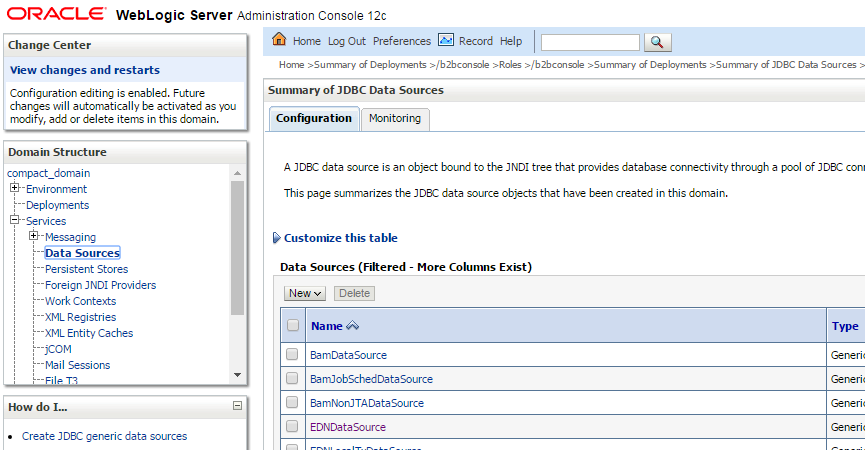865x450 pixels.
Task: Click Domain Structure scrollbar up arrow
Action: click(237, 173)
